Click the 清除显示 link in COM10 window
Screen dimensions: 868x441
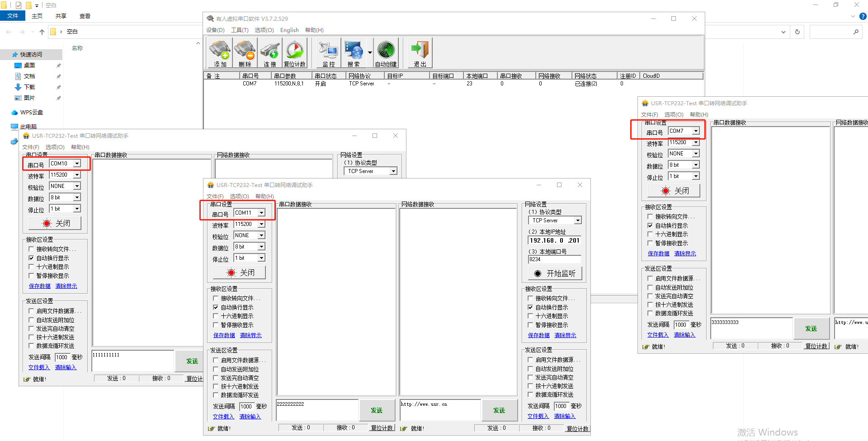(66, 286)
